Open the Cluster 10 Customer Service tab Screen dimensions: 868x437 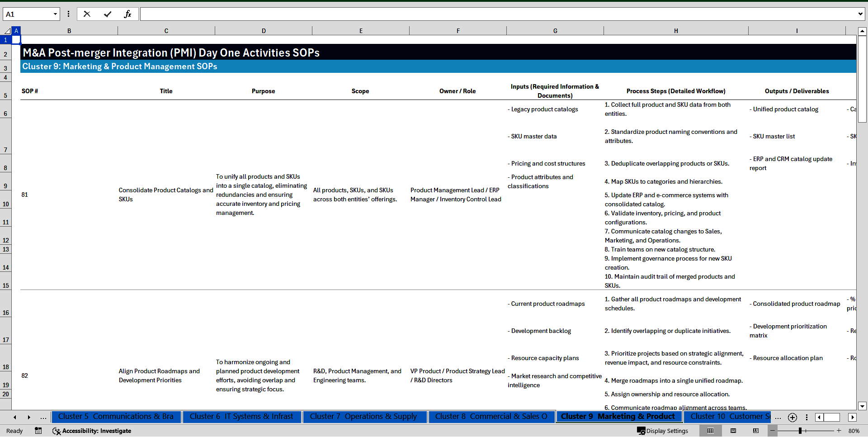tap(729, 416)
